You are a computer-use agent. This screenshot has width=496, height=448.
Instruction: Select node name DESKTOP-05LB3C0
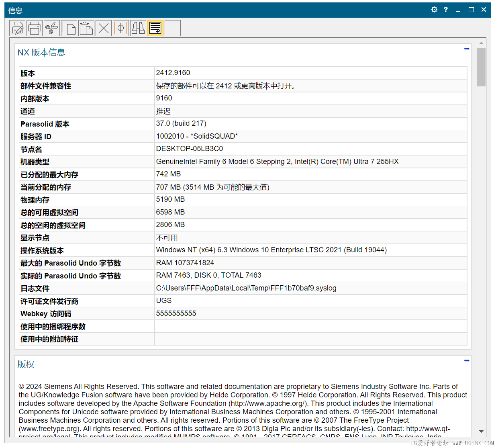pos(190,149)
